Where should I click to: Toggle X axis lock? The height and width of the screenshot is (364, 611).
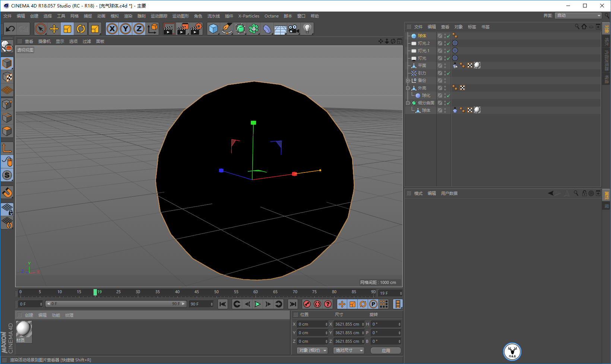112,29
